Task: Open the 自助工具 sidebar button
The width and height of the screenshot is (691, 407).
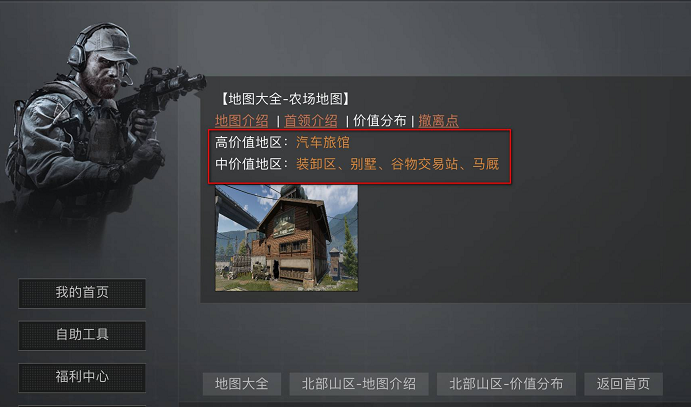Action: (82, 335)
